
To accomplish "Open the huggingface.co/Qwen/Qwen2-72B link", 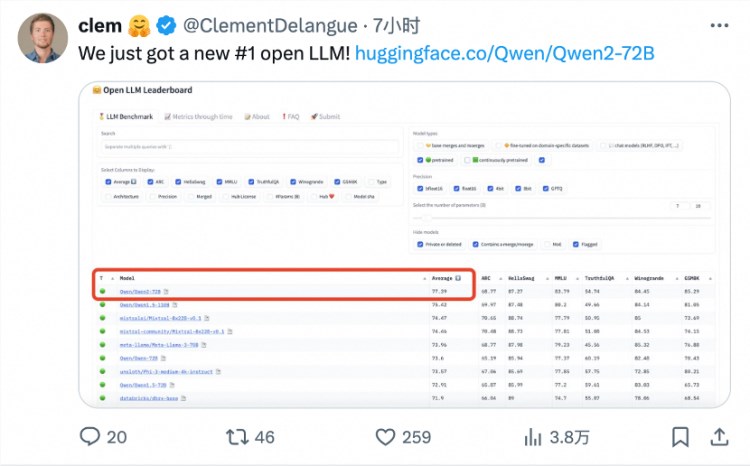I will (x=504, y=52).
